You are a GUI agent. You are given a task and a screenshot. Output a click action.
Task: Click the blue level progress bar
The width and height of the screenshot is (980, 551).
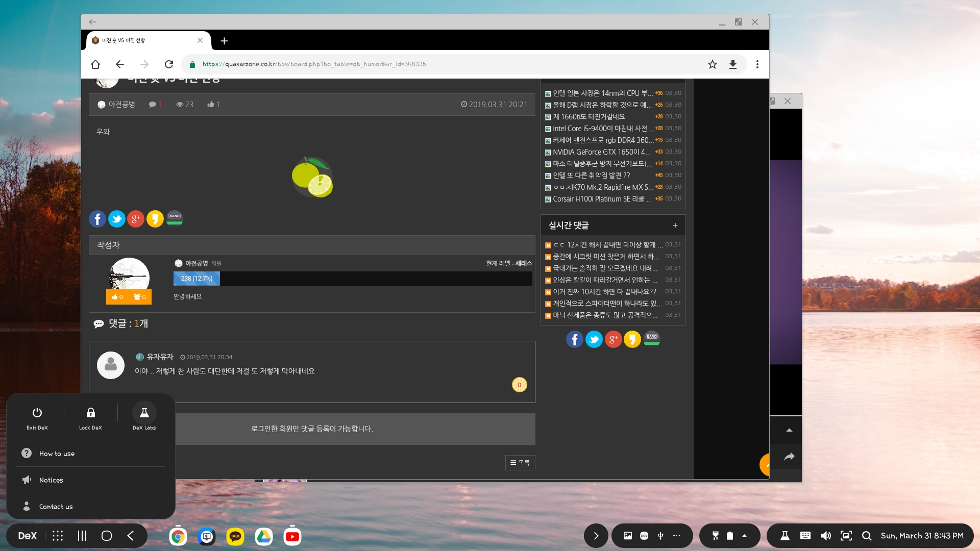click(x=197, y=279)
